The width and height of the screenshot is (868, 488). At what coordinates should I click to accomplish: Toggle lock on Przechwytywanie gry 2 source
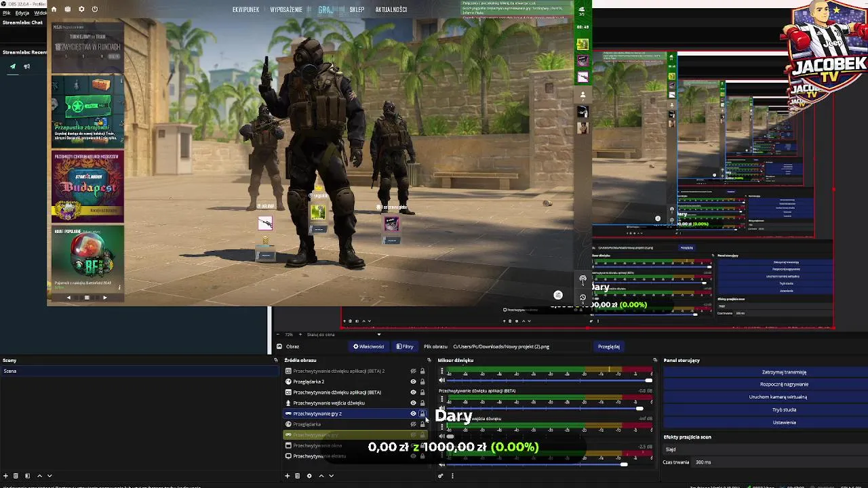point(422,413)
